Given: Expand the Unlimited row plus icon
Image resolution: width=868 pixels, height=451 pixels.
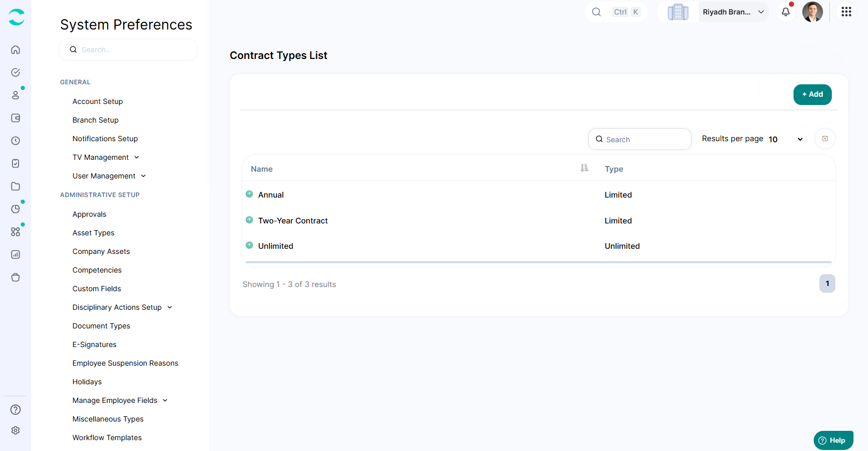Looking at the screenshot, I should click(x=249, y=245).
